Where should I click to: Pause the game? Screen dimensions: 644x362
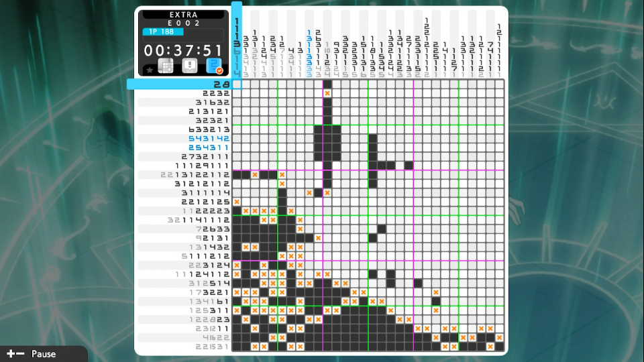[x=44, y=354]
